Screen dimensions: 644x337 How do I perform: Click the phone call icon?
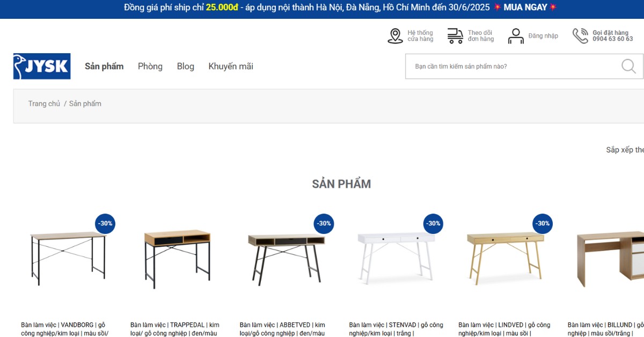point(580,36)
